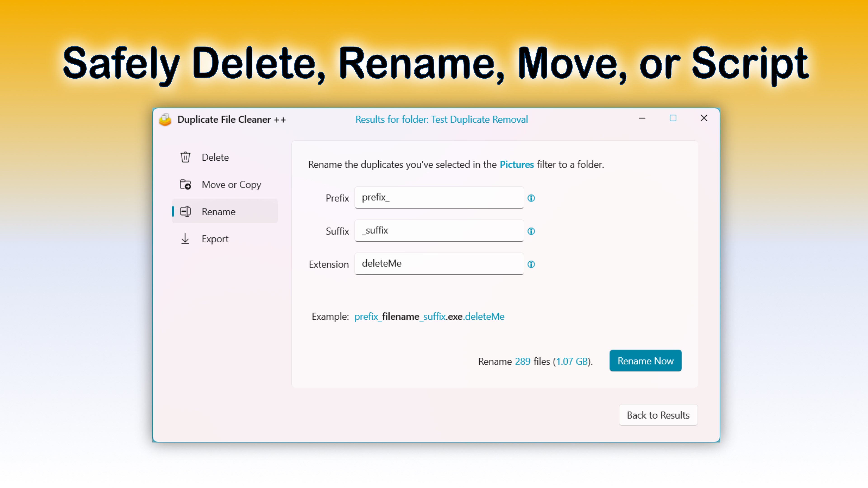The height and width of the screenshot is (488, 868).
Task: Click the info icon beside Suffix field
Action: [531, 231]
